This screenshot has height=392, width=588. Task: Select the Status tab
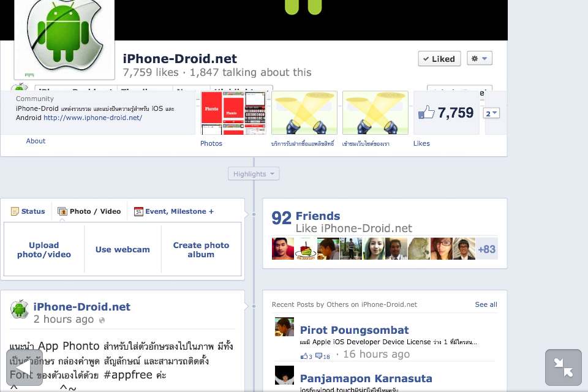click(x=28, y=211)
